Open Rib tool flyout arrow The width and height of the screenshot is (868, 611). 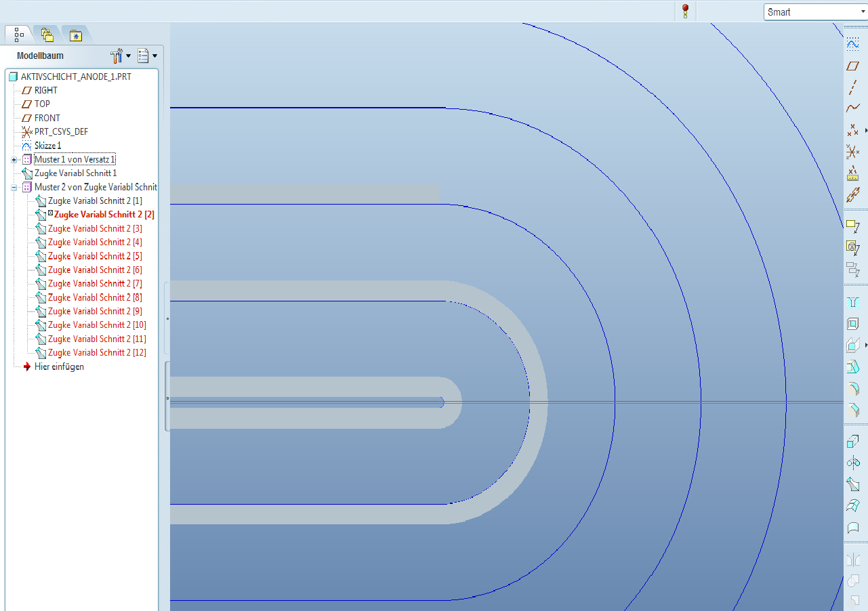pos(865,345)
